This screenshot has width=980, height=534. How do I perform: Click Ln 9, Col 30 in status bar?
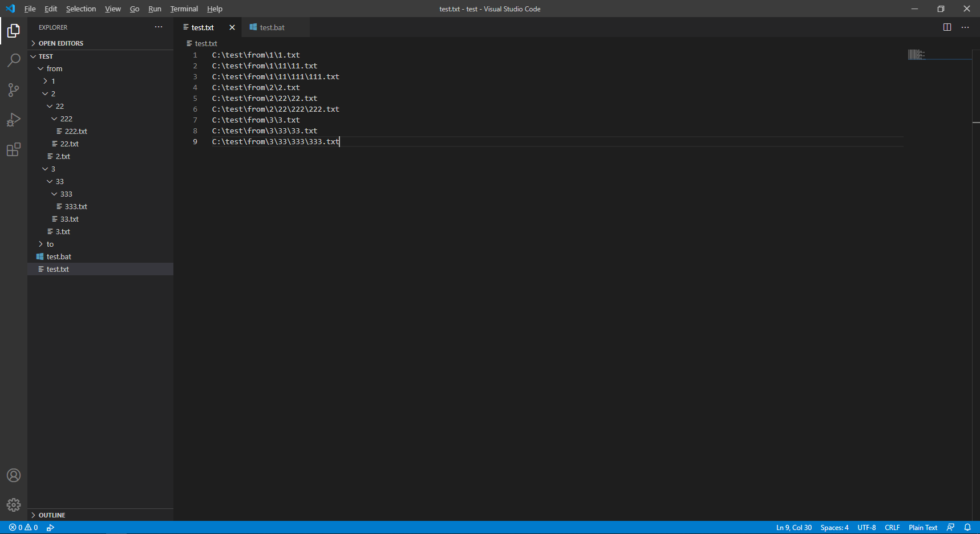pos(794,528)
